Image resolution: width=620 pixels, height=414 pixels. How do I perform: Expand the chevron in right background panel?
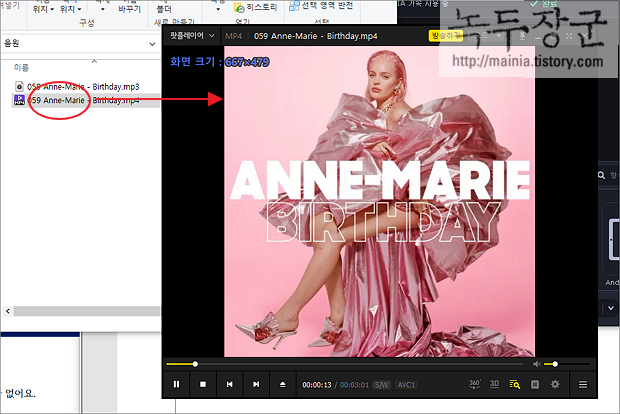click(x=611, y=308)
